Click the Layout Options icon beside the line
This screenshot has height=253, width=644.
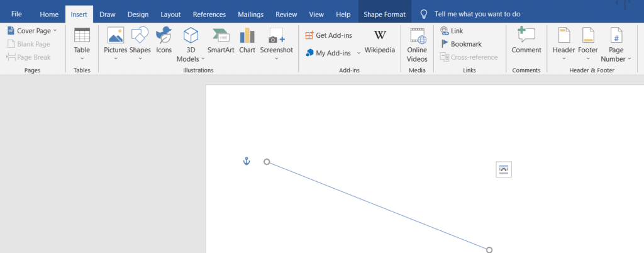click(503, 169)
